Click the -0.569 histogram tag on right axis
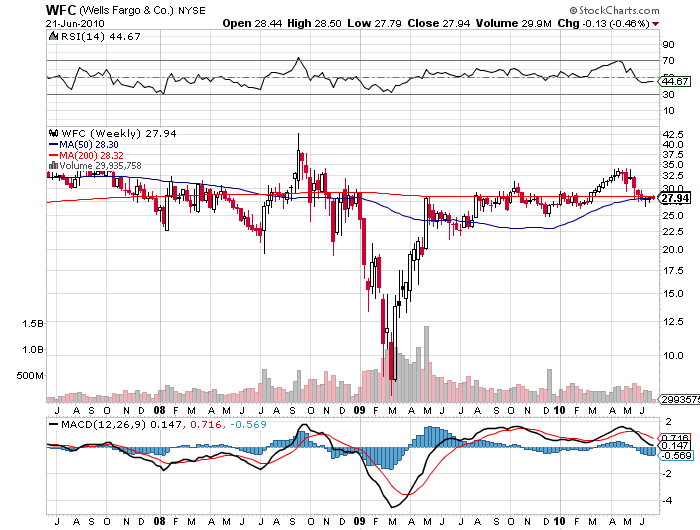This screenshot has width=700, height=530. tap(675, 455)
